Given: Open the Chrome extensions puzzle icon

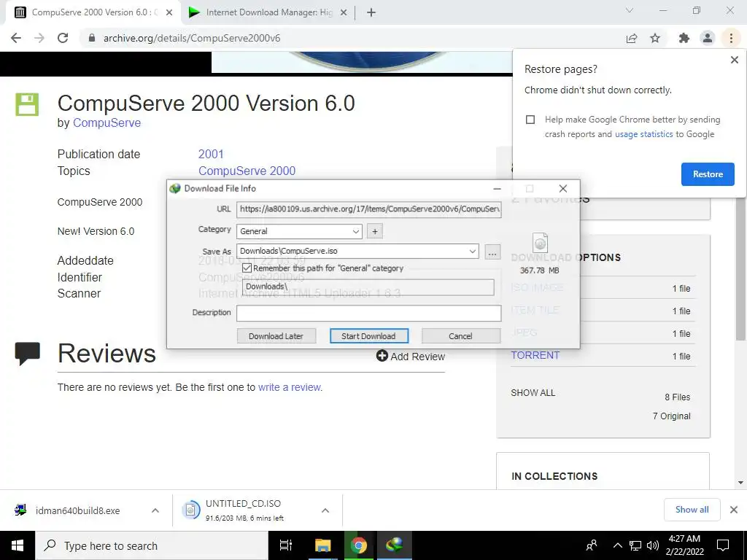Looking at the screenshot, I should tap(684, 38).
